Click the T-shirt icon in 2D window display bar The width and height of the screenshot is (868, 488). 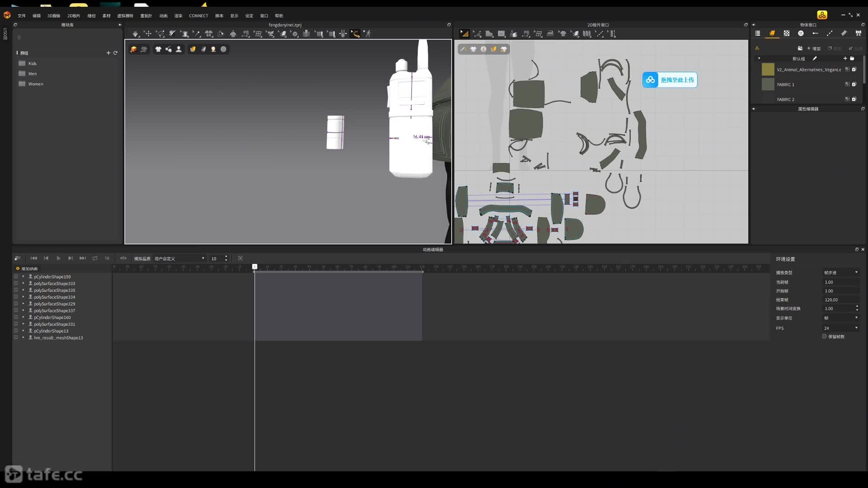tap(473, 49)
